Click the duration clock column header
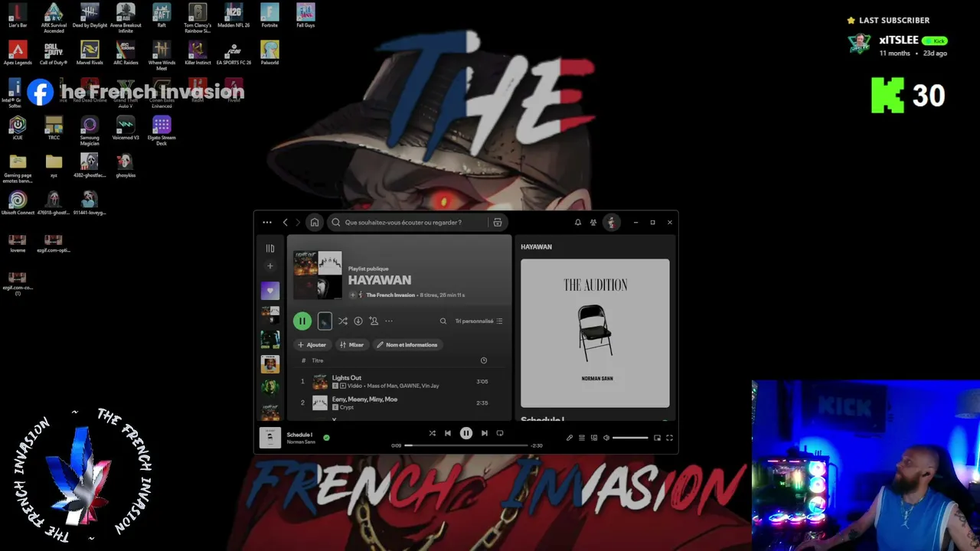The width and height of the screenshot is (980, 551). (x=484, y=360)
